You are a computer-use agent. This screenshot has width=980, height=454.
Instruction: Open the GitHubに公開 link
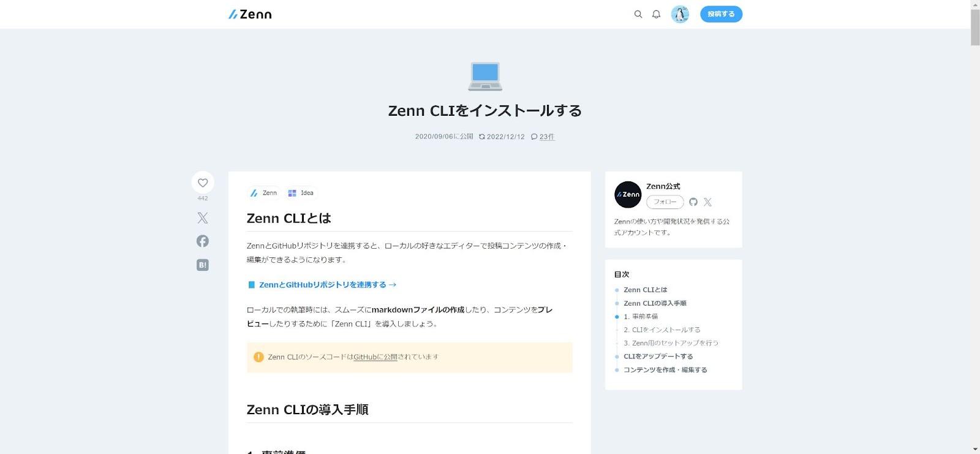click(375, 357)
